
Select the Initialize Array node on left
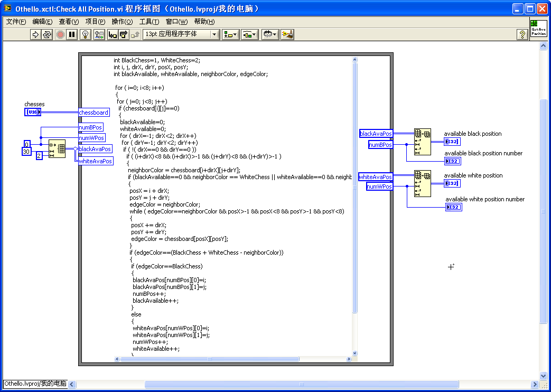pos(57,148)
